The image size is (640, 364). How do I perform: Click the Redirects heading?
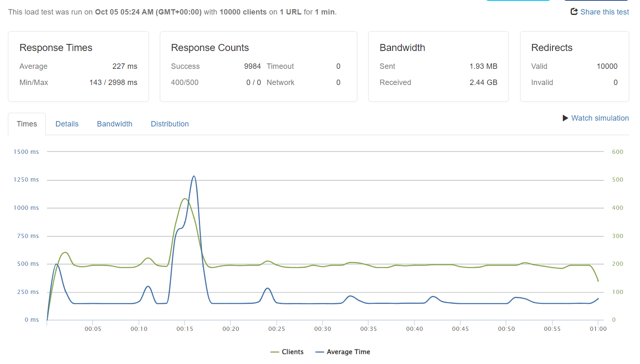click(x=552, y=48)
